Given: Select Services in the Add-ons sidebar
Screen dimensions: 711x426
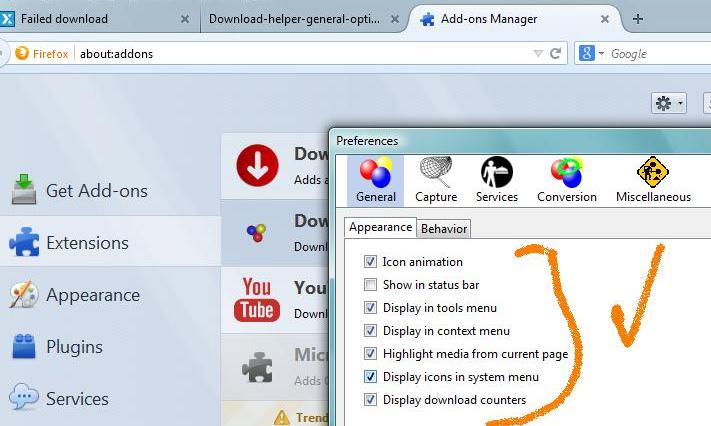Looking at the screenshot, I should pos(110,398).
